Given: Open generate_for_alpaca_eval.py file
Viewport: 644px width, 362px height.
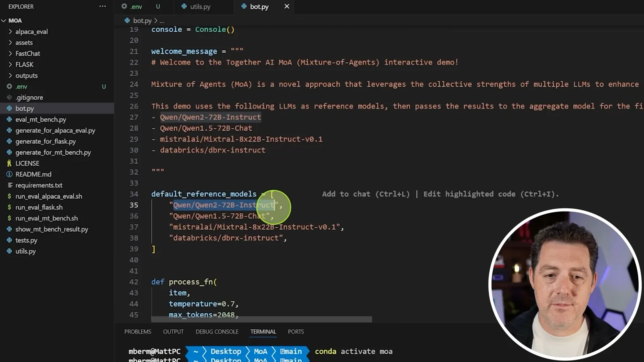Looking at the screenshot, I should point(55,130).
